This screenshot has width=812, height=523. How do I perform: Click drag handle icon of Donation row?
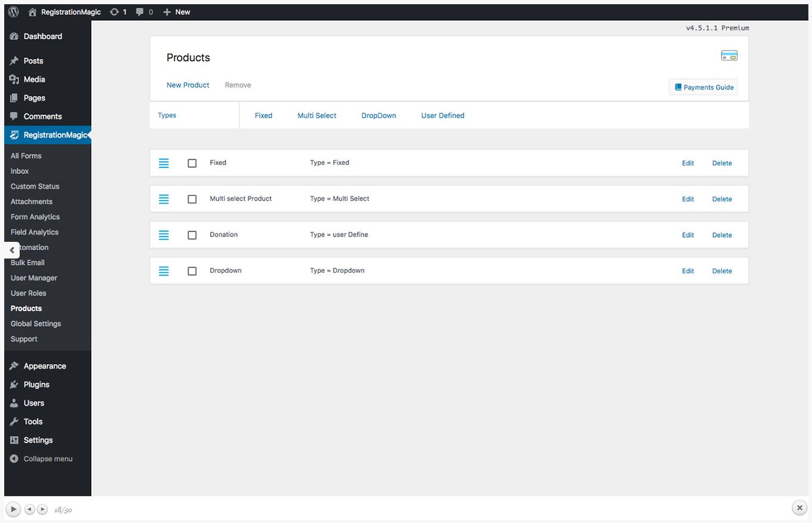tap(164, 235)
